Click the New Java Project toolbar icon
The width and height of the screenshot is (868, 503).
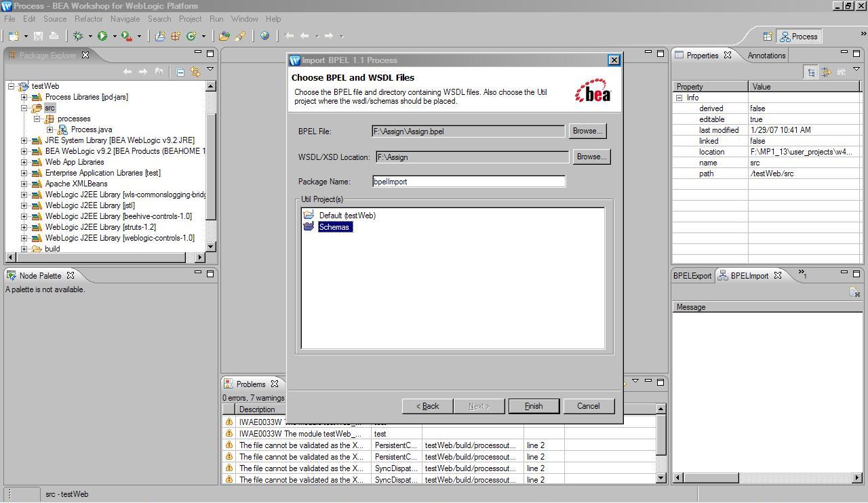[x=160, y=36]
